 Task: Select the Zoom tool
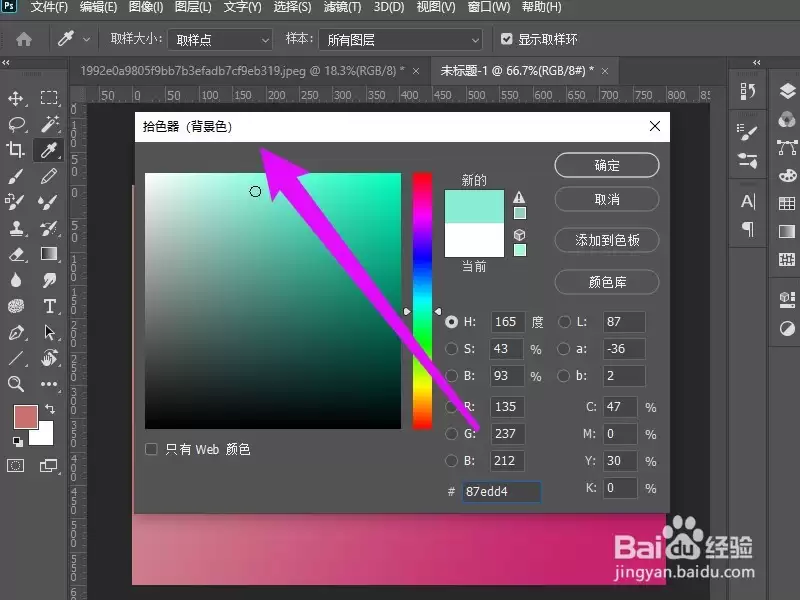[16, 384]
